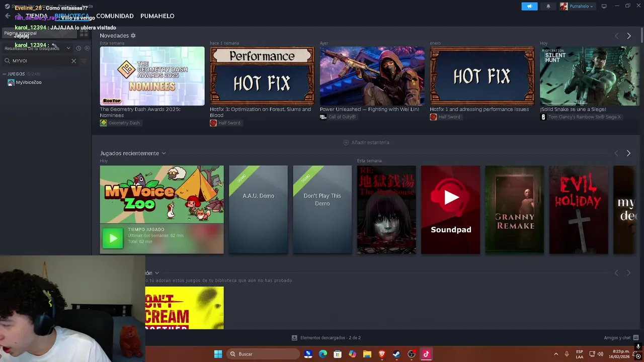Open Copilot icon in taskbar

pyautogui.click(x=352, y=354)
